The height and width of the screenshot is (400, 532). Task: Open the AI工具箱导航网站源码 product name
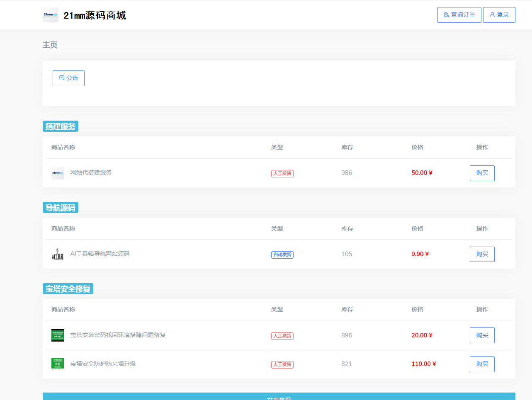click(x=100, y=254)
